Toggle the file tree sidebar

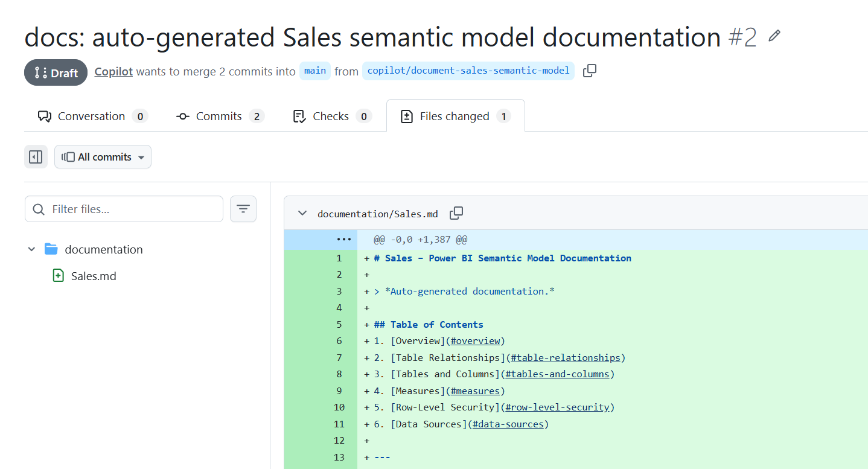pos(36,157)
